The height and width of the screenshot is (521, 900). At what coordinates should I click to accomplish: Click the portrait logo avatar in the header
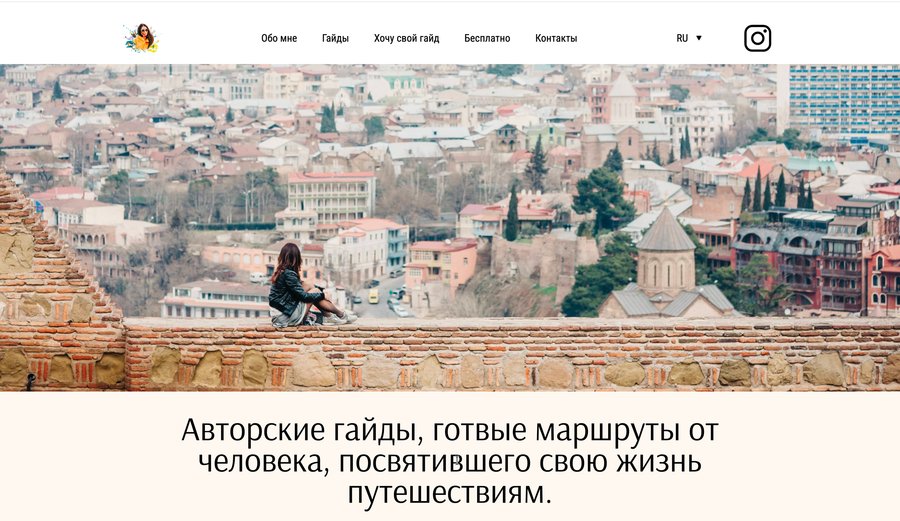(142, 38)
